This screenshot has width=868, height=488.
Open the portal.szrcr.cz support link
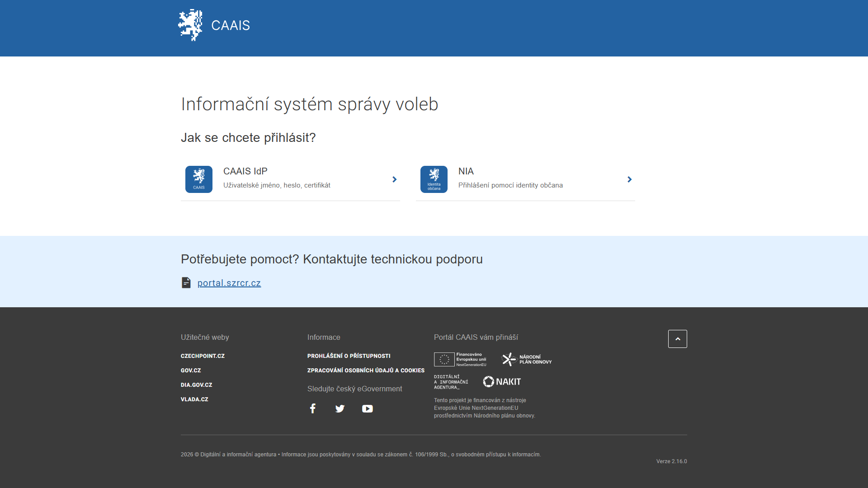(x=229, y=283)
